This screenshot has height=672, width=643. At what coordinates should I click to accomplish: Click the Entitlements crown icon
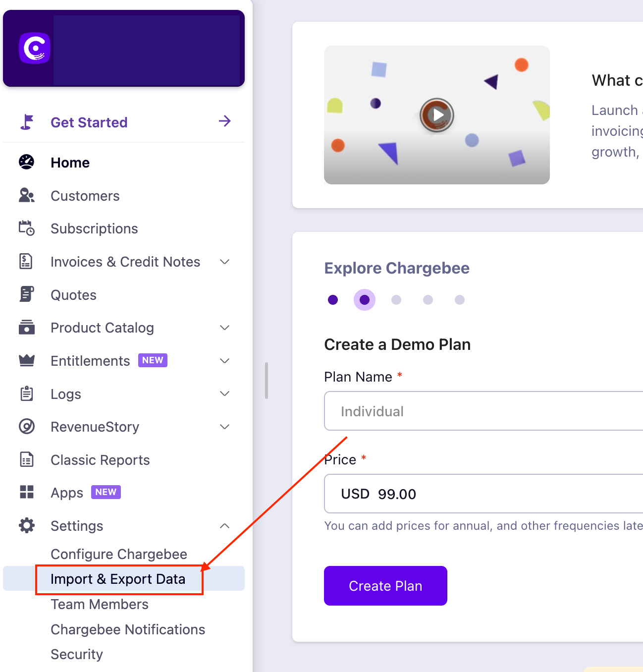[x=27, y=361]
